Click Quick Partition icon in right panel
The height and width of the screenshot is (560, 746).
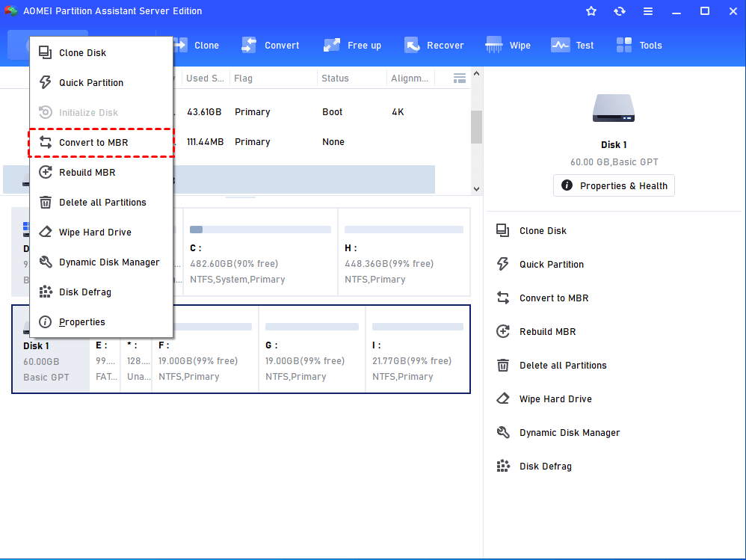coord(503,264)
